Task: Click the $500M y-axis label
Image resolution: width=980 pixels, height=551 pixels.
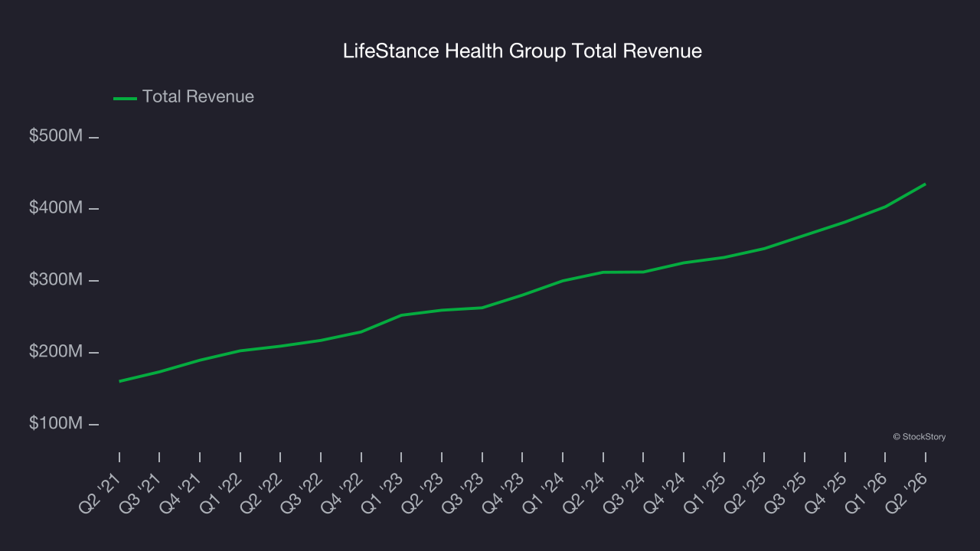Action: point(56,137)
